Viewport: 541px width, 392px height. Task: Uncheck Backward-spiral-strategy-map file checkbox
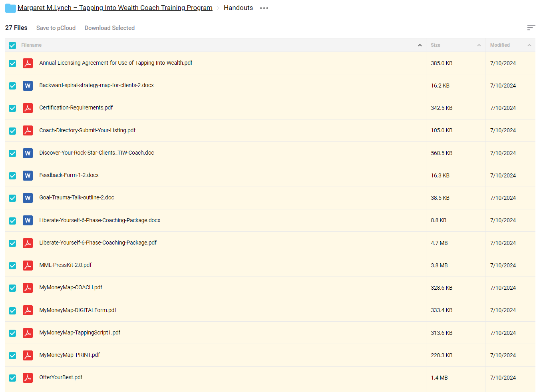12,86
